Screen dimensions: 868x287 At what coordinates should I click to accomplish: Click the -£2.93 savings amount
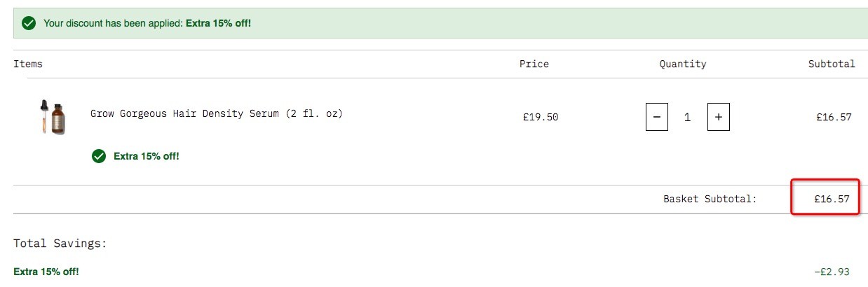(x=832, y=272)
